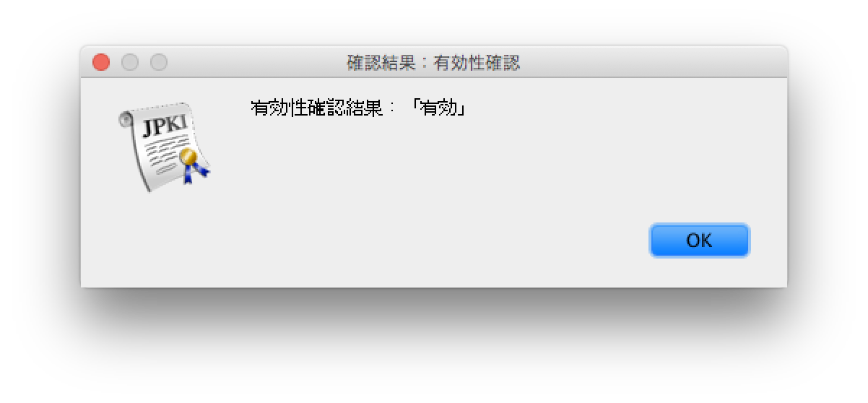Click the OK button
This screenshot has width=868, height=403.
point(699,240)
